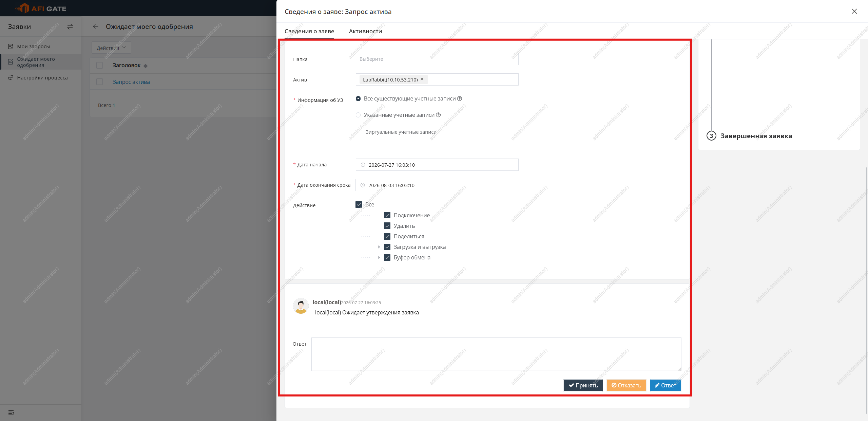Uncheck the Все action checkbox
The width and height of the screenshot is (868, 421).
pyautogui.click(x=359, y=204)
